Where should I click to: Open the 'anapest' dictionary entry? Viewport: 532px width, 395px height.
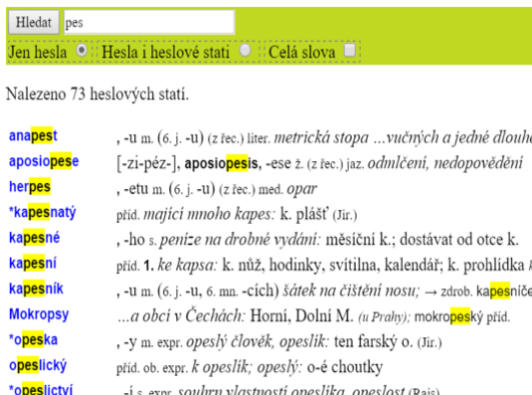click(x=33, y=135)
